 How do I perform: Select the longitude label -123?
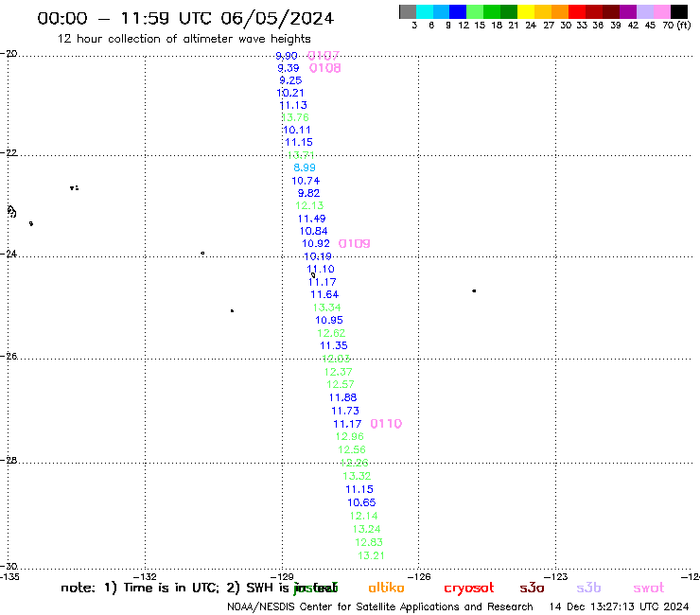pyautogui.click(x=556, y=576)
